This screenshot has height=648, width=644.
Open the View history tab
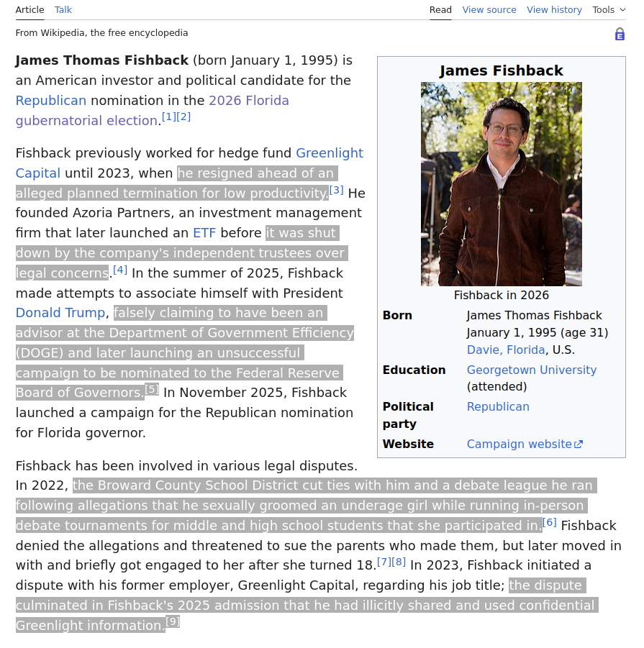coord(554,9)
